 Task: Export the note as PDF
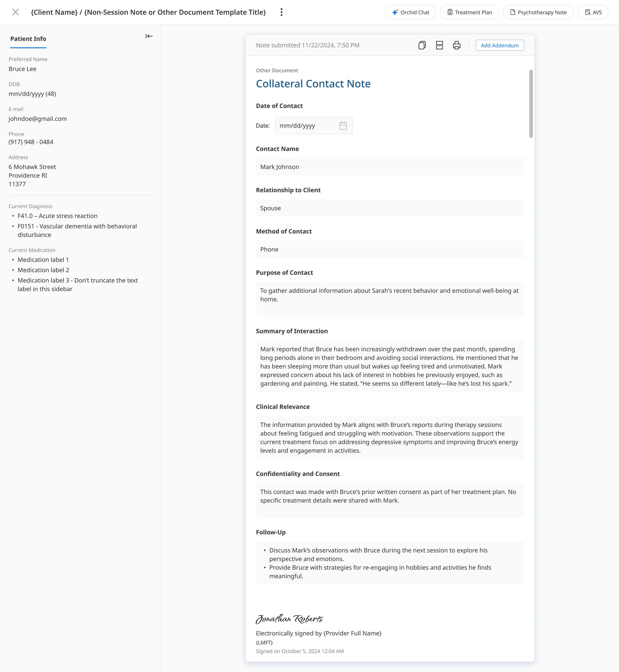pos(439,45)
